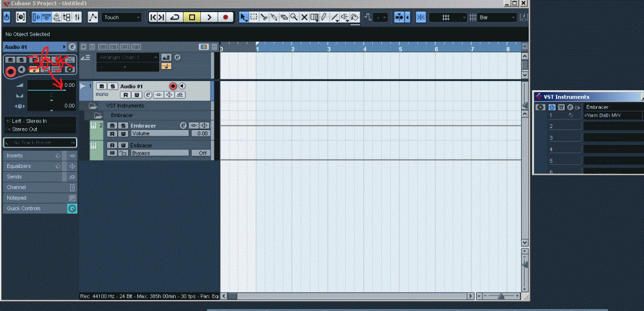644x311 pixels.
Task: Select the Object Selection arrow tool
Action: (x=244, y=17)
